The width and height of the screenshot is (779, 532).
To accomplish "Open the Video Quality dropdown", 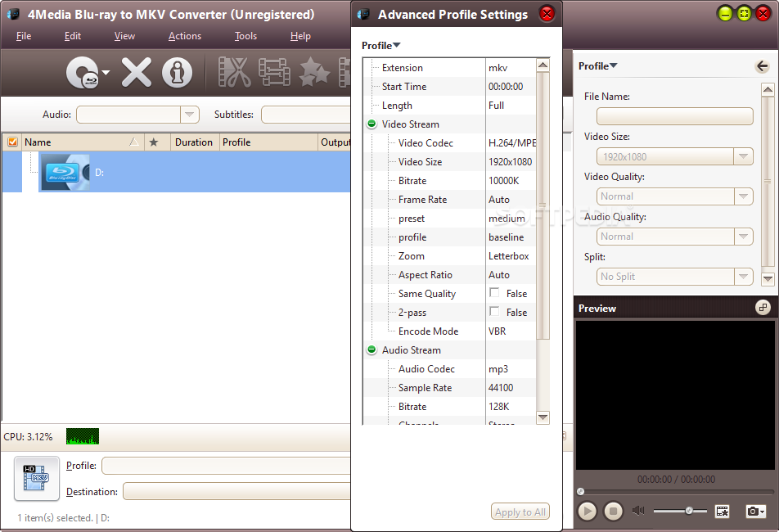I will point(743,196).
